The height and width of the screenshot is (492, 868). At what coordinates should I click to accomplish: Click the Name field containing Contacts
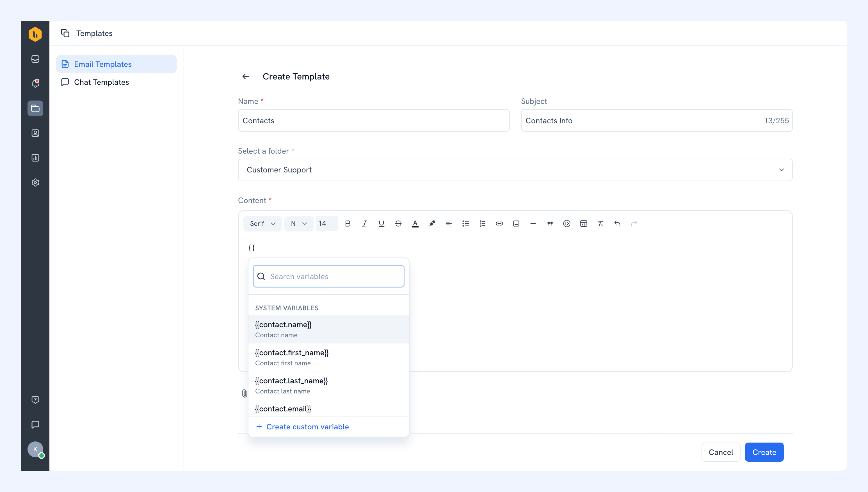374,121
